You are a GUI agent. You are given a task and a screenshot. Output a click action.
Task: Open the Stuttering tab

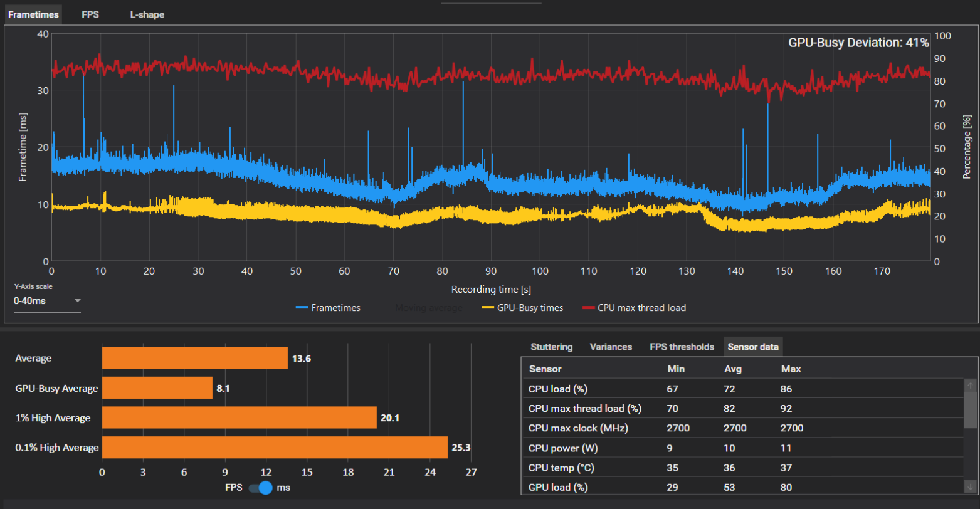click(552, 347)
